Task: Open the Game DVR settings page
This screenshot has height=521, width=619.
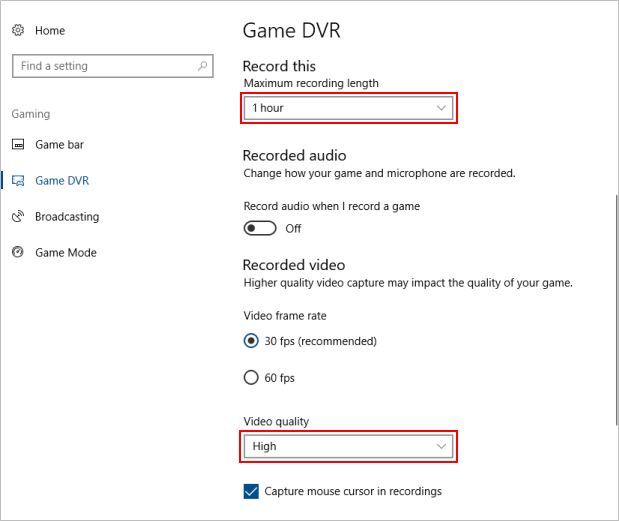Action: click(62, 181)
